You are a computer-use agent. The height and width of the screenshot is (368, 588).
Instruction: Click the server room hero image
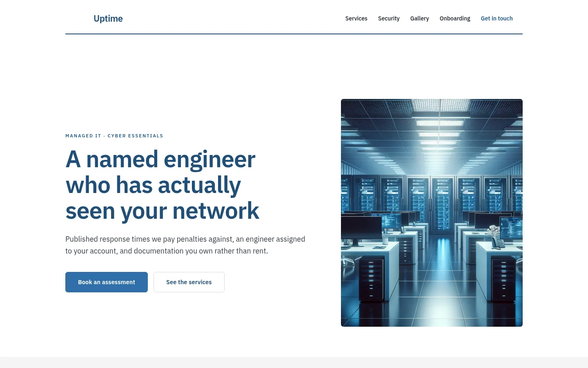click(x=432, y=213)
